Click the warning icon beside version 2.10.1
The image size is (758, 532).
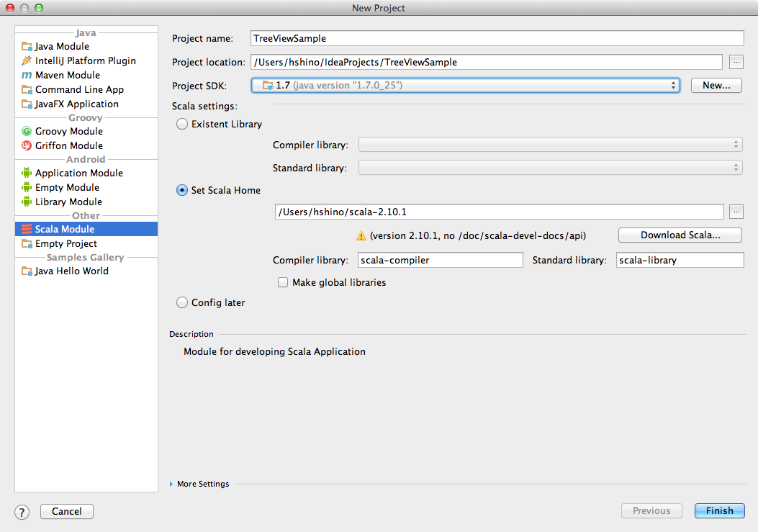pos(361,235)
